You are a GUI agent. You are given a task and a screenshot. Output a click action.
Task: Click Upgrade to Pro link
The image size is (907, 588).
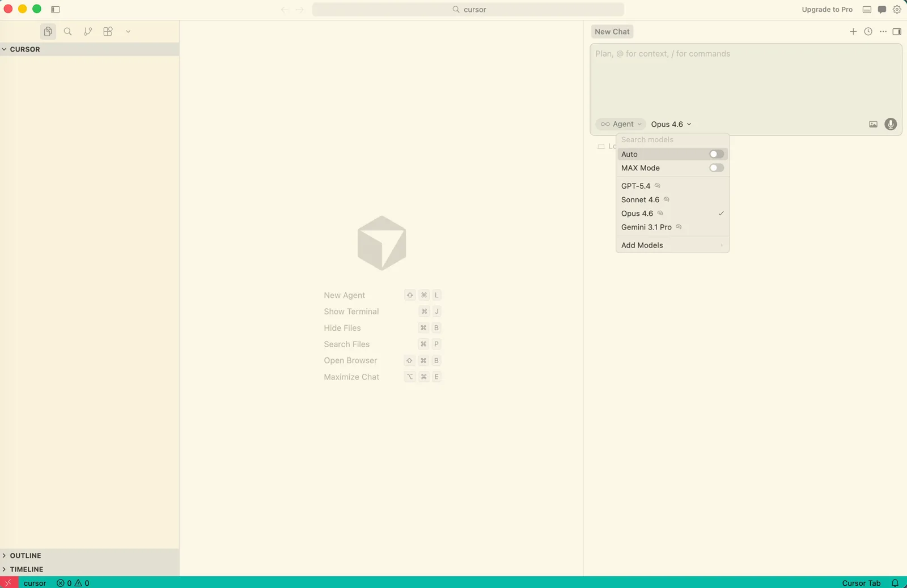click(x=827, y=10)
